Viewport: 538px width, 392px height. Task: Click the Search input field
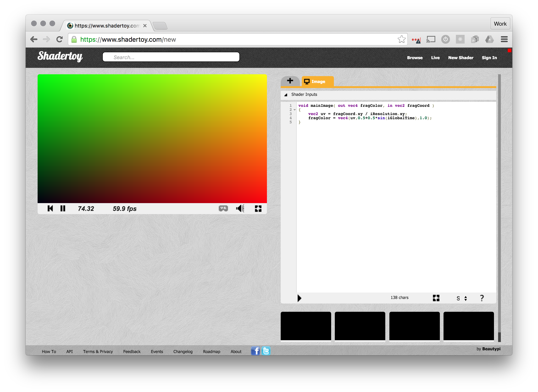(171, 58)
